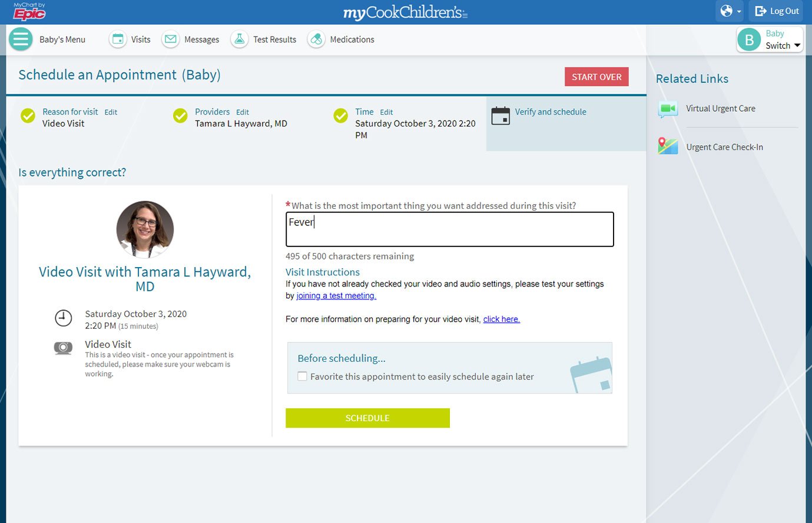Click the red START OVER button

coord(596,77)
